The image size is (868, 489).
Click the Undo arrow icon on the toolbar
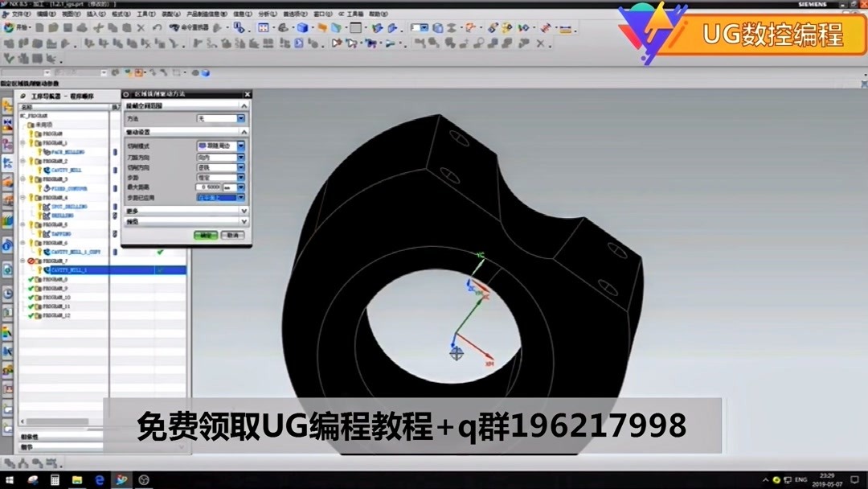coord(156,27)
